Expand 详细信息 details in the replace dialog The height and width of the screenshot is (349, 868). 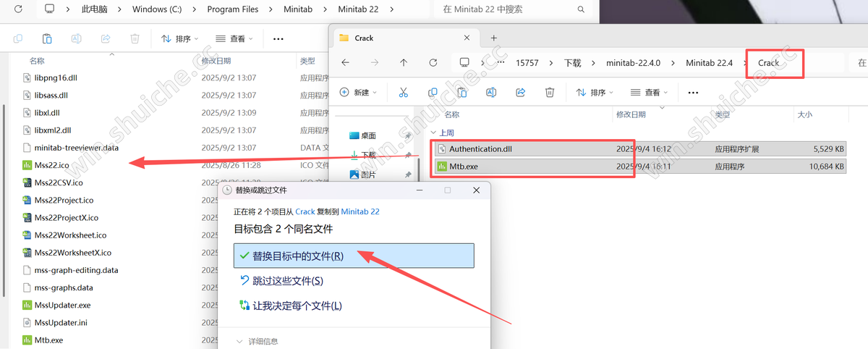pos(258,341)
